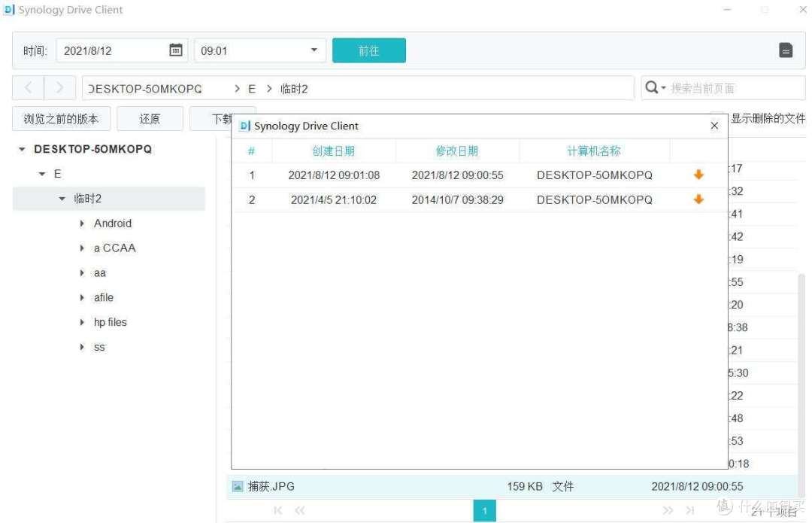Image resolution: width=812 pixels, height=523 pixels.
Task: Click the 前往 go button
Action: click(368, 50)
